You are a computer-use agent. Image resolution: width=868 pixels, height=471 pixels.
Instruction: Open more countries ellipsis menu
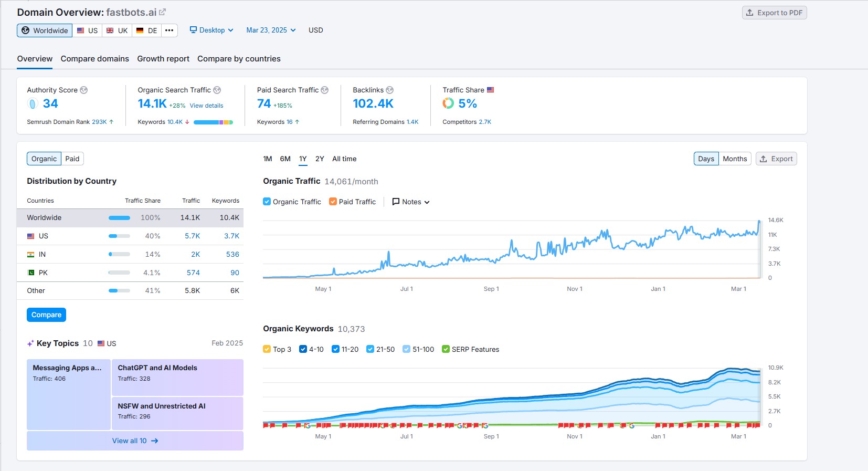(169, 30)
